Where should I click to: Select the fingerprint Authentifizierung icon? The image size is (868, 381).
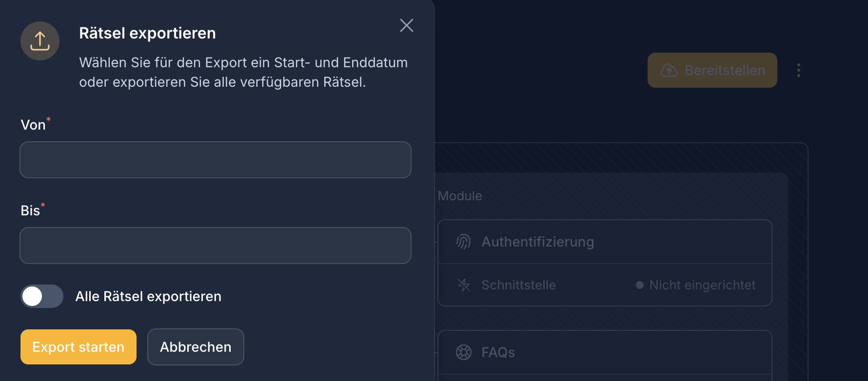(463, 241)
